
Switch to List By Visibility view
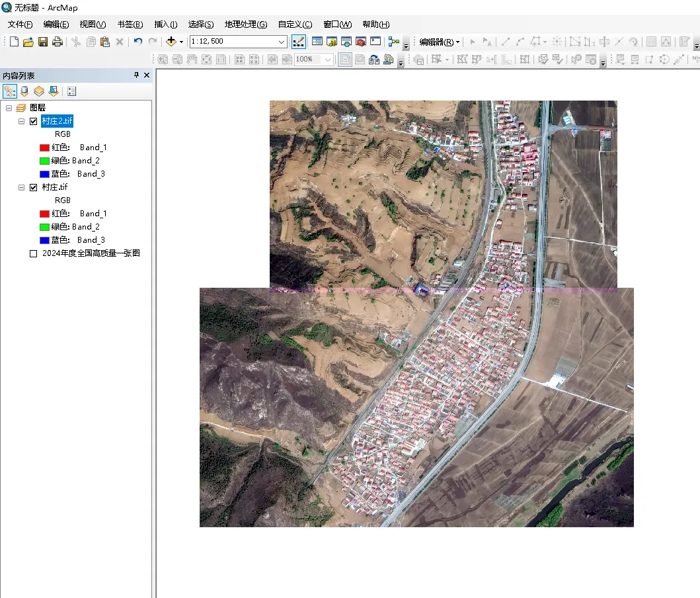(39, 91)
